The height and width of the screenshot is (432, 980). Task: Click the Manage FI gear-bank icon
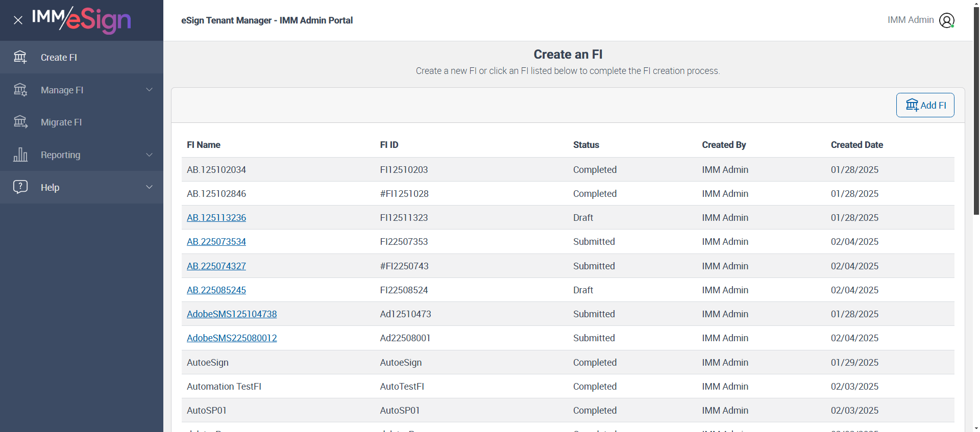[20, 90]
